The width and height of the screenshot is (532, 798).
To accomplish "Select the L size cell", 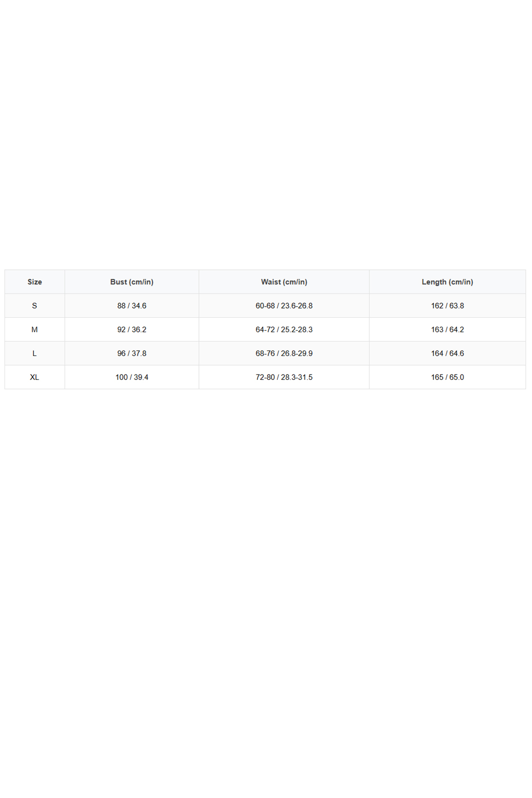I will 35,354.
